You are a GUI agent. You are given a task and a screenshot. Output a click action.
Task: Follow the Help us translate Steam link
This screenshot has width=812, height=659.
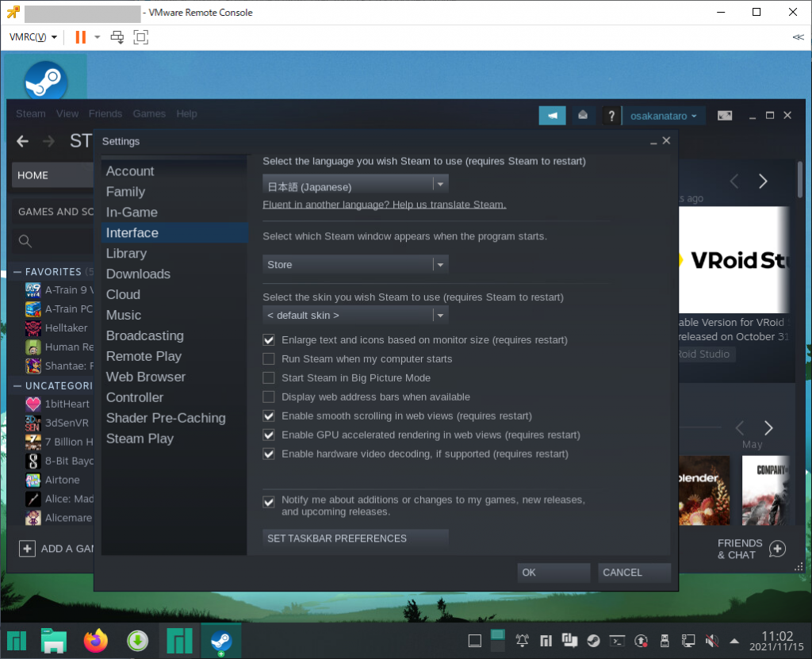pos(385,205)
